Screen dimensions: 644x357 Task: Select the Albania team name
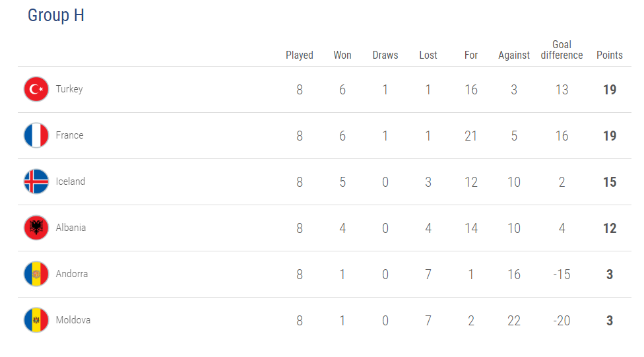point(71,228)
